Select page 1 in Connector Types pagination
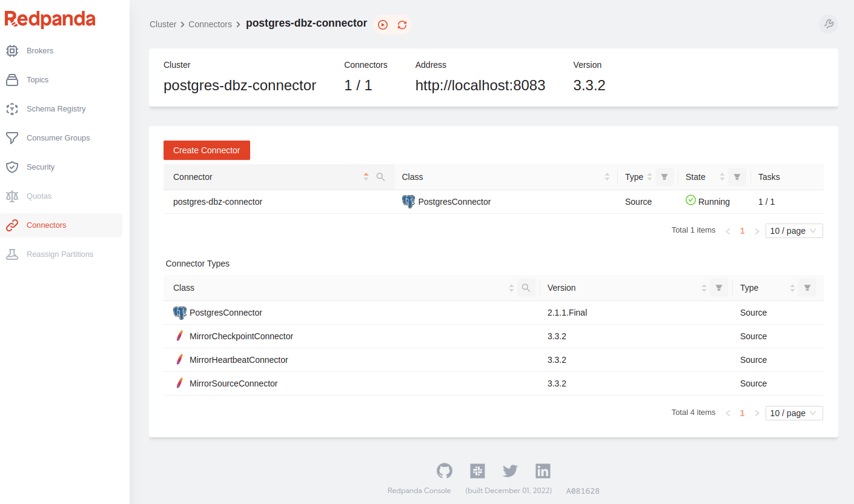 [x=743, y=413]
